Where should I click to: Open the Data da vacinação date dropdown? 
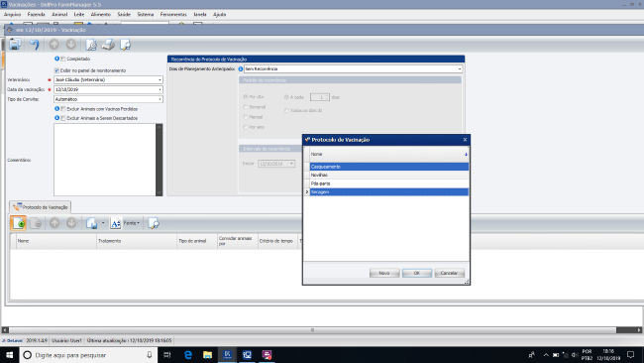point(160,89)
